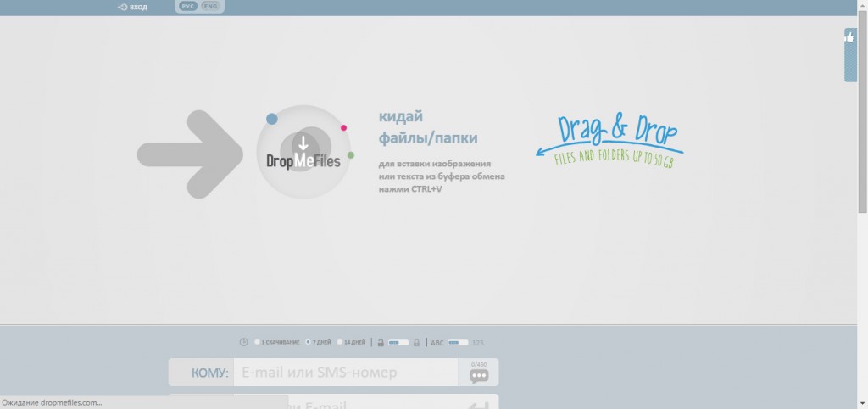Select 14 дней storage option
The image size is (868, 409).
point(352,342)
